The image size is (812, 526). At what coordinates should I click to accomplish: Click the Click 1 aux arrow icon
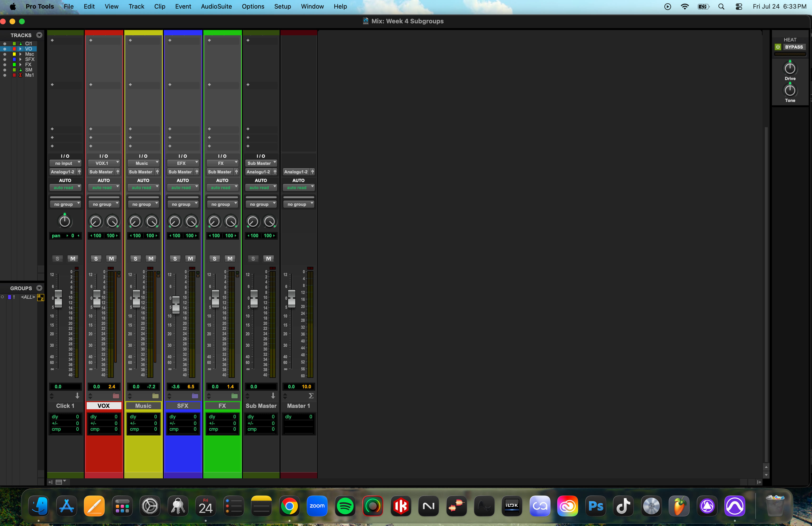click(77, 396)
